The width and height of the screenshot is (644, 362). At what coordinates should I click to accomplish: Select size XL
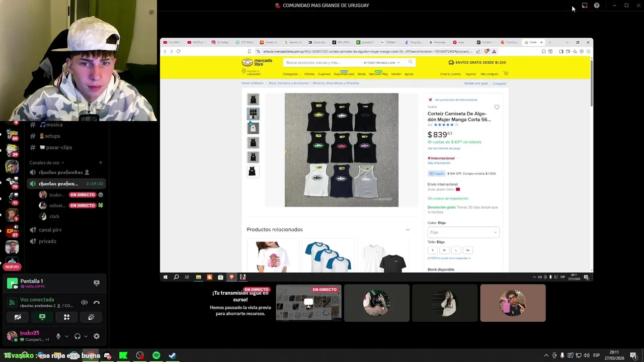tap(468, 250)
